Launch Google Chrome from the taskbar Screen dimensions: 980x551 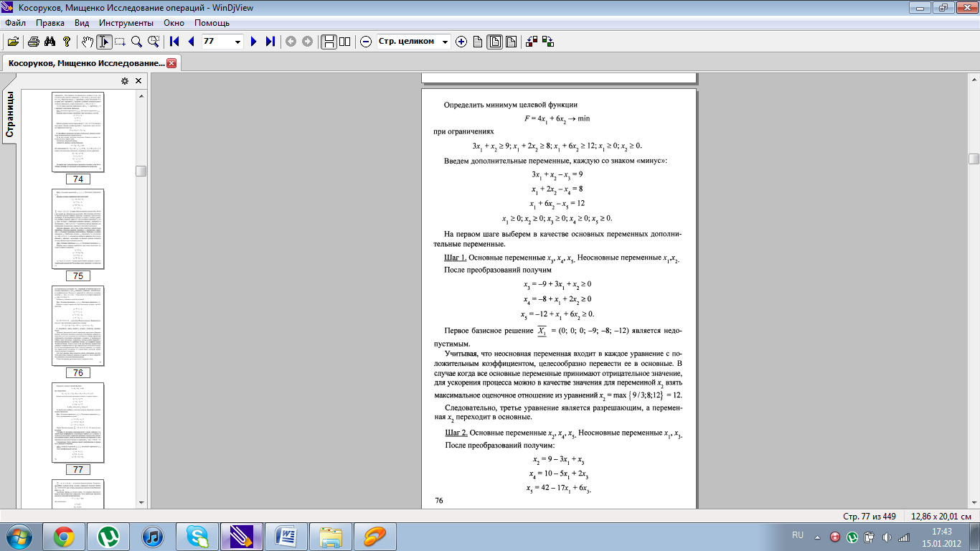pos(64,536)
